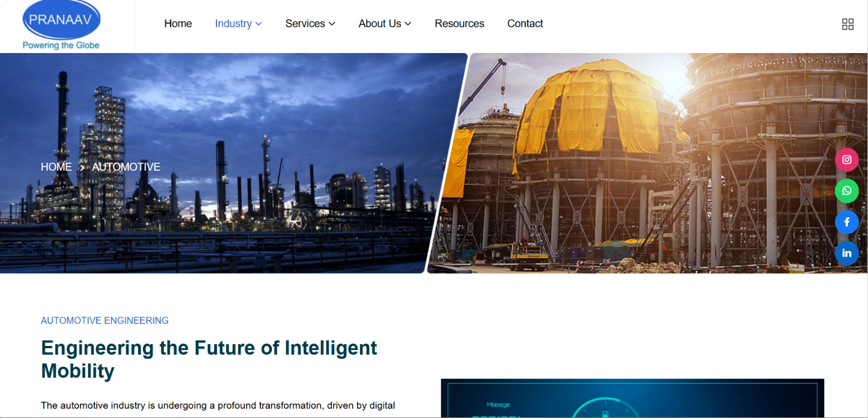Open the Contact page
The height and width of the screenshot is (418, 868).
click(525, 24)
